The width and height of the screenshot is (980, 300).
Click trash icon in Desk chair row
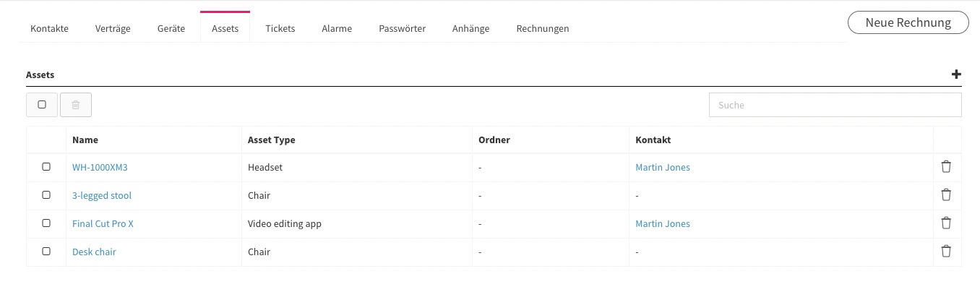[946, 252]
